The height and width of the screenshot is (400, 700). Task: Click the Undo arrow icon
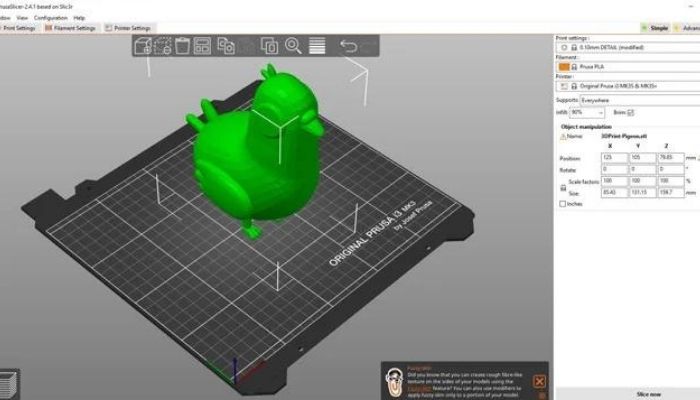[x=348, y=46]
